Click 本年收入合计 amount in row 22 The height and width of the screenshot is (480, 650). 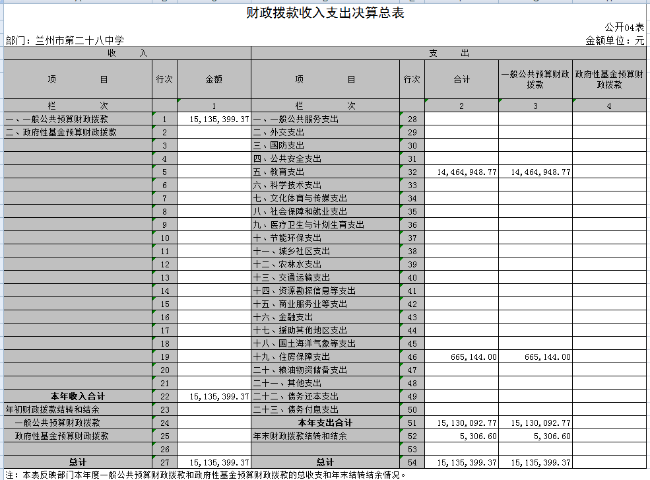pos(214,396)
